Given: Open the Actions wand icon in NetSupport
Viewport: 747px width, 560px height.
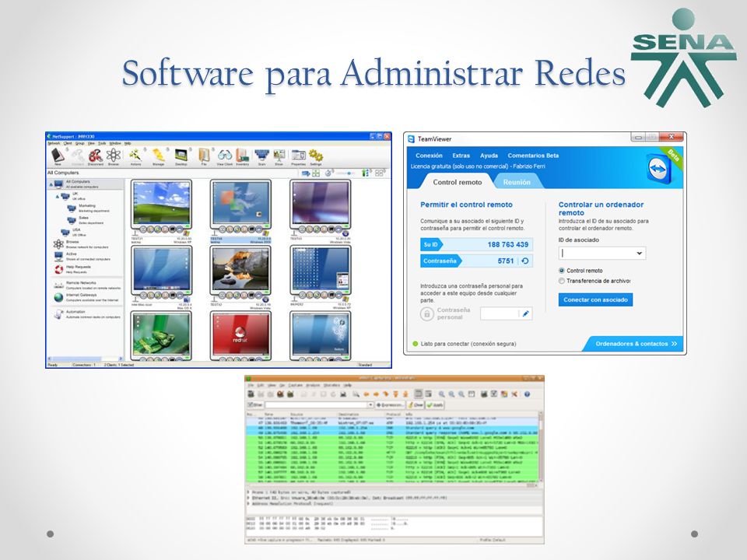Looking at the screenshot, I should [135, 156].
